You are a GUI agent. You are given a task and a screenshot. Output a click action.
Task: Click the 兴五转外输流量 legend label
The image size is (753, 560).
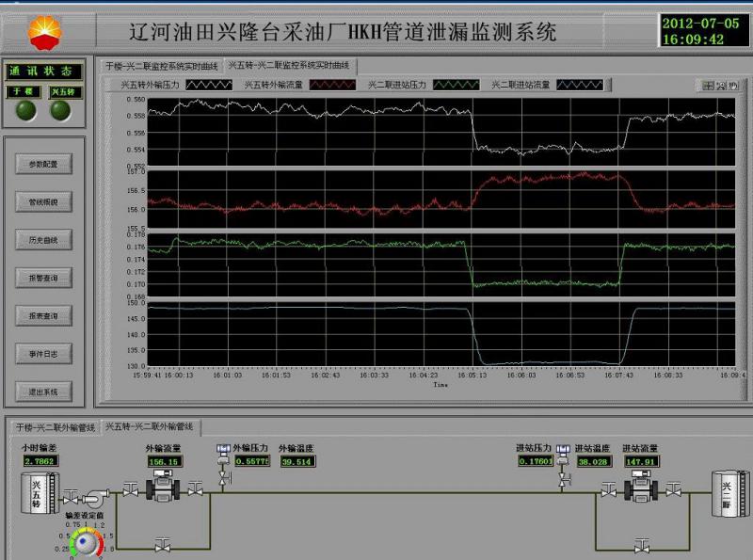click(x=273, y=85)
